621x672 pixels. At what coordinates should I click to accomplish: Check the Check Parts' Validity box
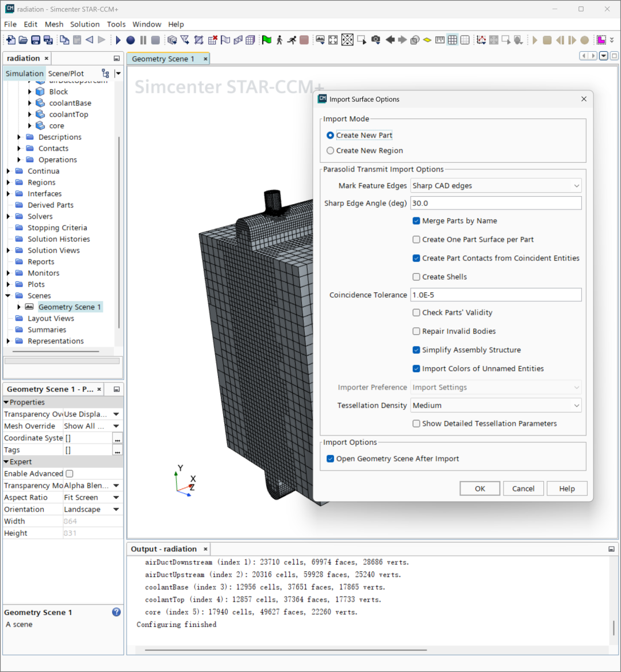[x=416, y=312]
